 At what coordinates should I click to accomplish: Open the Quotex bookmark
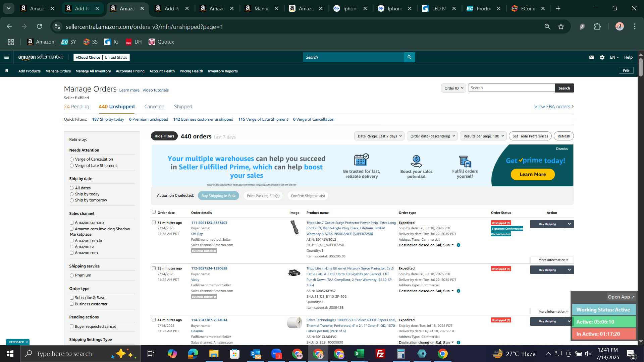[161, 42]
